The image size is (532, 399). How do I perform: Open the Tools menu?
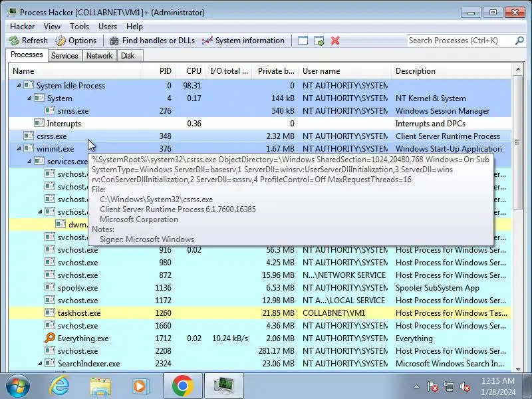click(x=79, y=27)
